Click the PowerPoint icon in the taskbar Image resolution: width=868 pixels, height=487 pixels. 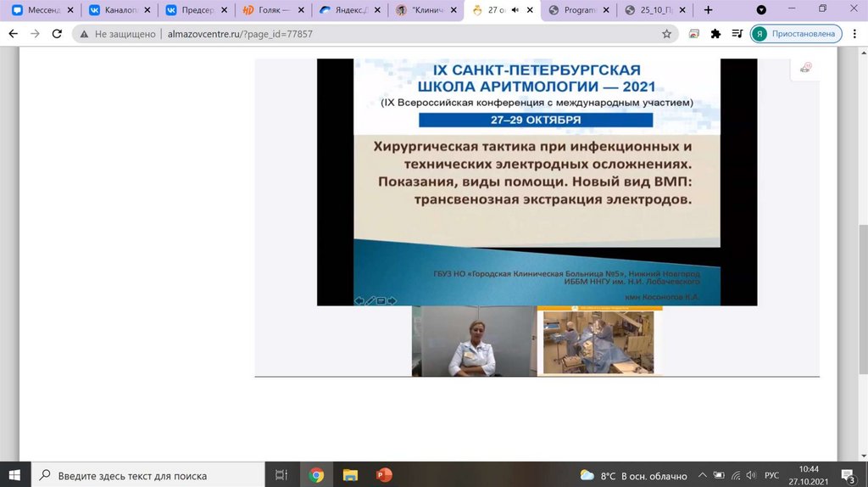(x=384, y=475)
